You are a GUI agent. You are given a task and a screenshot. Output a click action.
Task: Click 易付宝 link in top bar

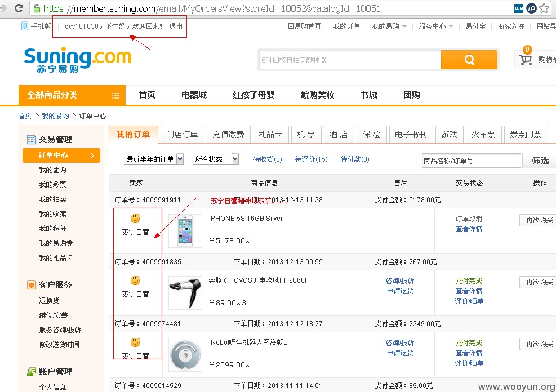[475, 26]
